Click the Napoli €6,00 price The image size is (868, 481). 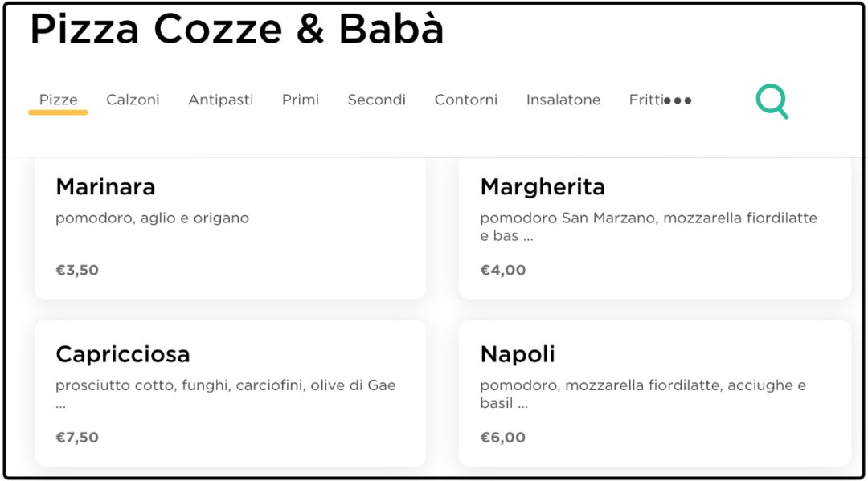coord(502,438)
